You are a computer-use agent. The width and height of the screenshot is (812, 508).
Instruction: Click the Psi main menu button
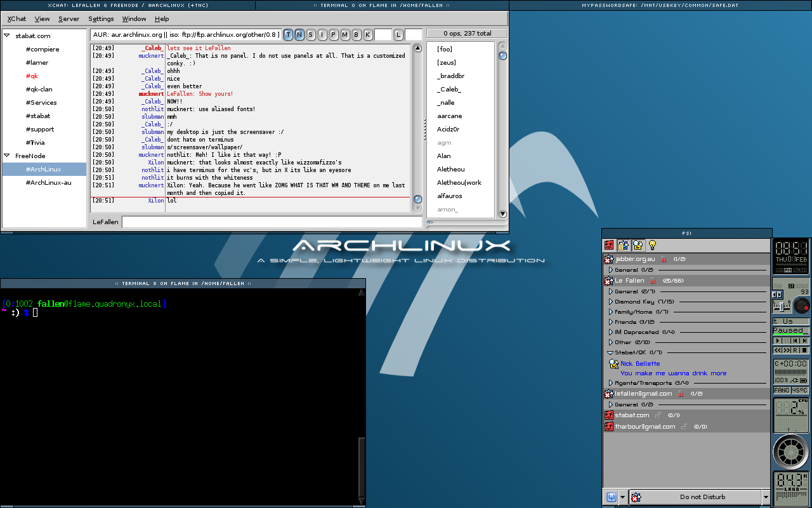click(612, 497)
